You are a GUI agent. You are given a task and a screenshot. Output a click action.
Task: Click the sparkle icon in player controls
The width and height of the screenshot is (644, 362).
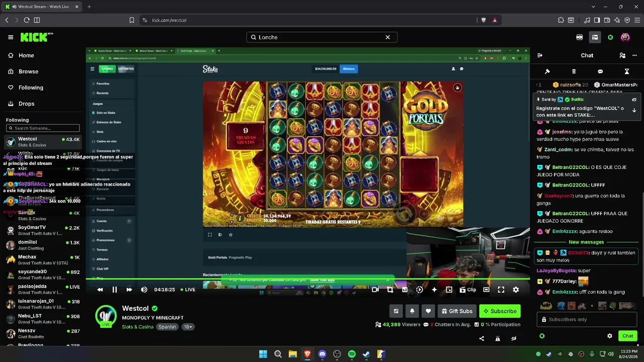tap(434, 290)
